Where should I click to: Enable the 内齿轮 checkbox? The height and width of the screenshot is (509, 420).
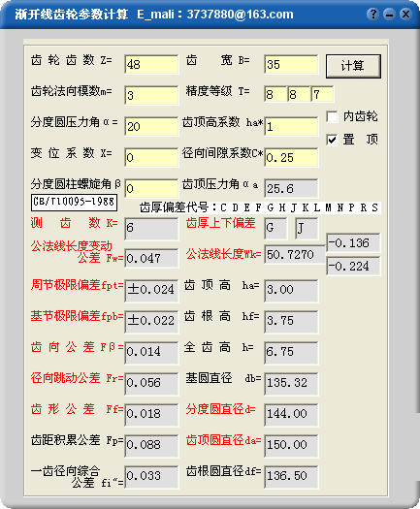(x=332, y=116)
